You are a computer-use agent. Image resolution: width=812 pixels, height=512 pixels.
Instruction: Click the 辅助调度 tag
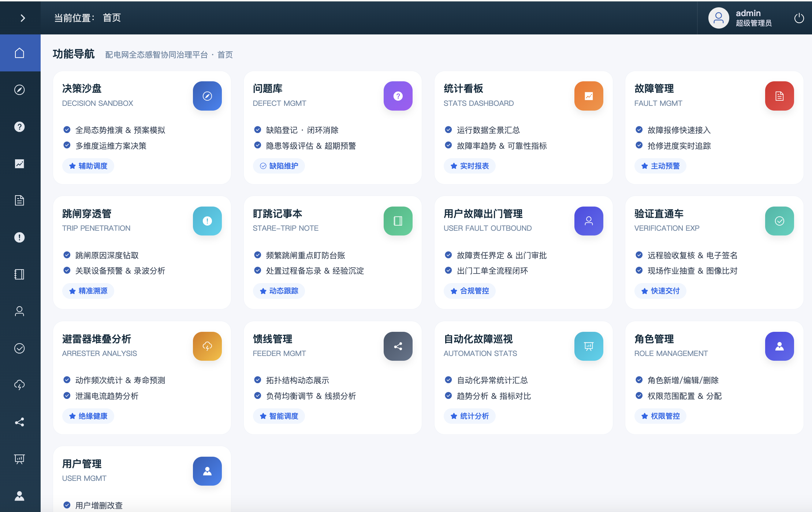point(88,166)
